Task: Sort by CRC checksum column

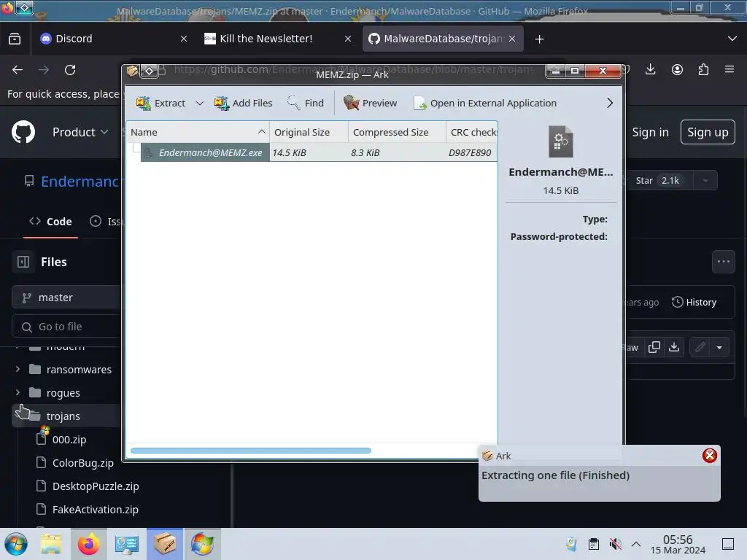Action: (472, 132)
